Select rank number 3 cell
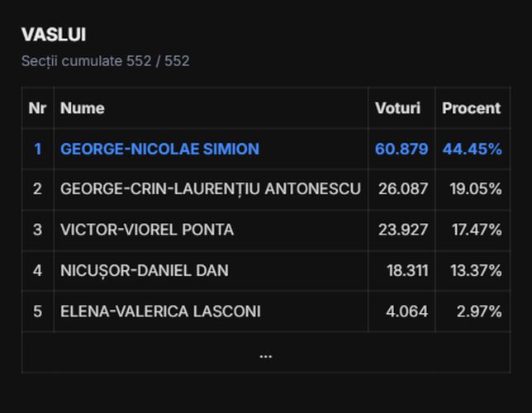The width and height of the screenshot is (532, 413). [x=37, y=230]
